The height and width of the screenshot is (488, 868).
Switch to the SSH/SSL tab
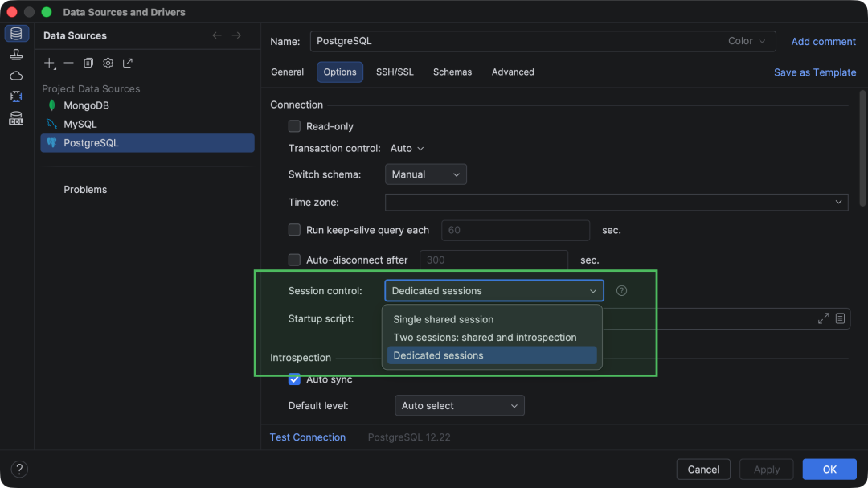[x=395, y=72]
